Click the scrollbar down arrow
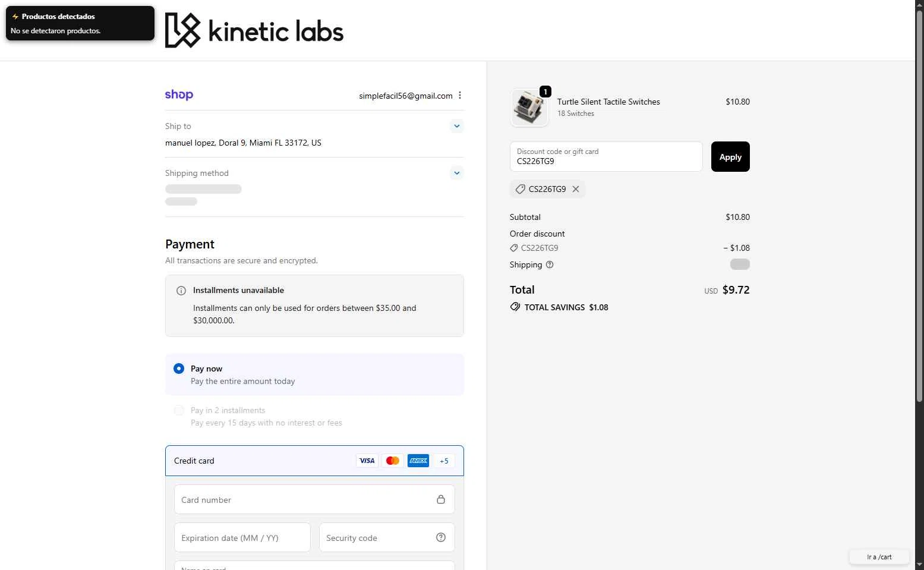924x570 pixels. click(x=919, y=564)
